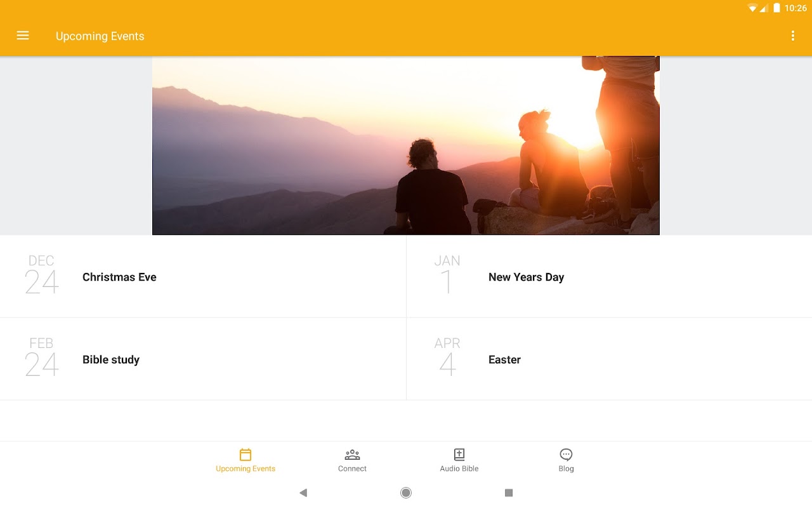Open the Christmas Eve event
The height and width of the screenshot is (508, 812).
203,277
